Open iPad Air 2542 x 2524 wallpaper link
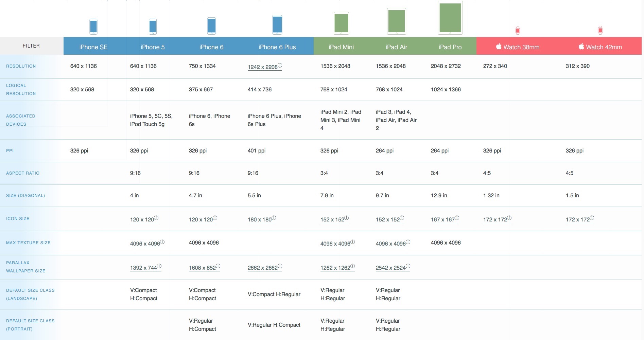The height and width of the screenshot is (340, 644). (391, 268)
